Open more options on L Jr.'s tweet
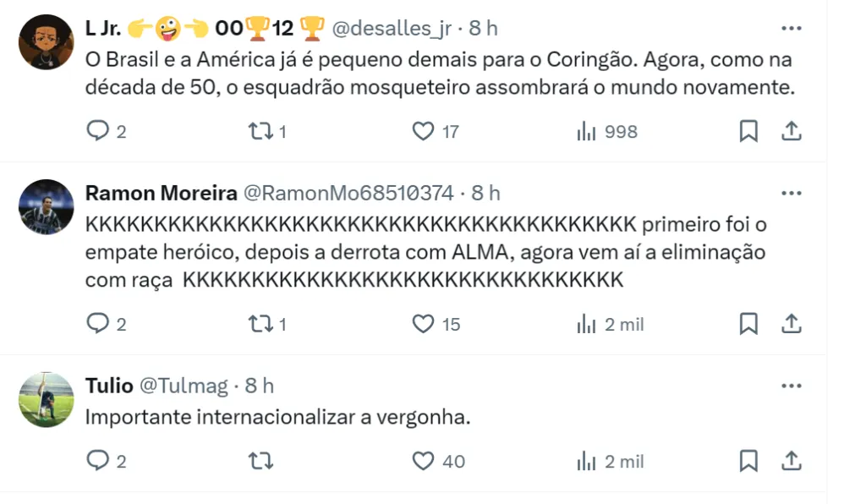The image size is (866, 504). click(791, 28)
